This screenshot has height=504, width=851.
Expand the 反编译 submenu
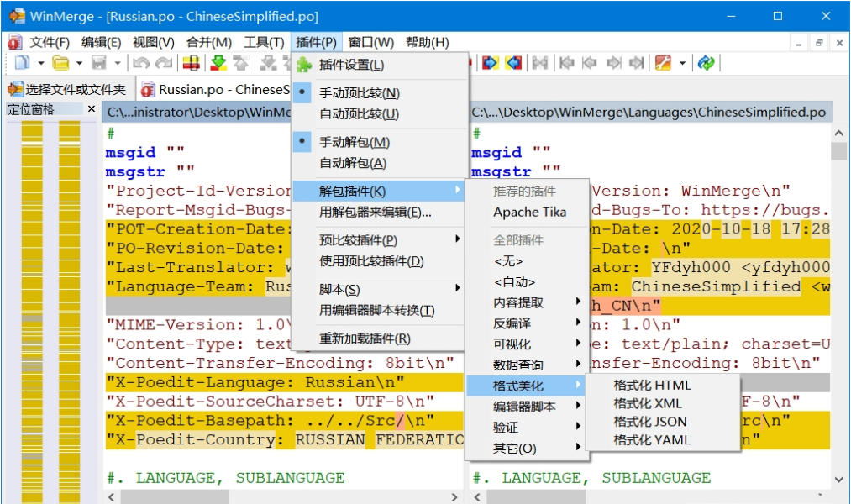(x=527, y=323)
